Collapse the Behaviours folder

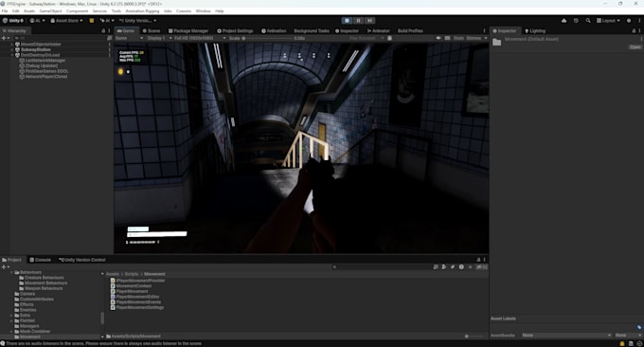point(12,273)
